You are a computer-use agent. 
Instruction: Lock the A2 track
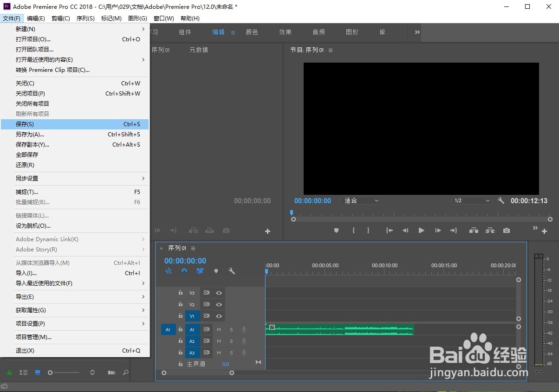[x=181, y=341]
